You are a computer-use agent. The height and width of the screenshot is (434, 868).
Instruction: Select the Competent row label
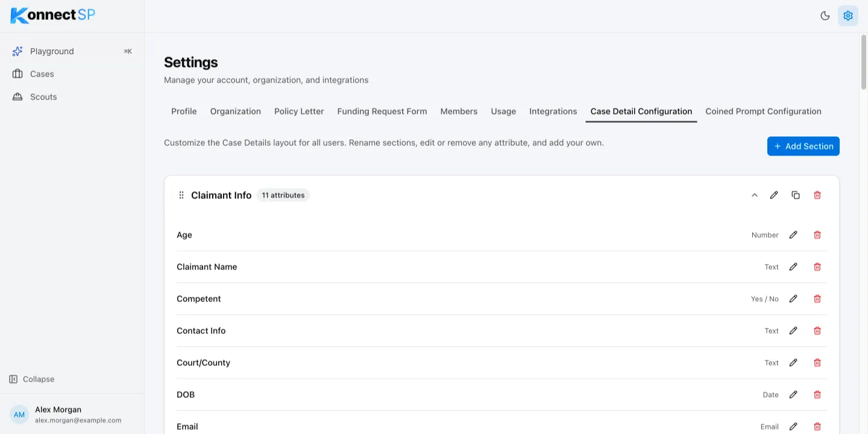[x=199, y=299]
